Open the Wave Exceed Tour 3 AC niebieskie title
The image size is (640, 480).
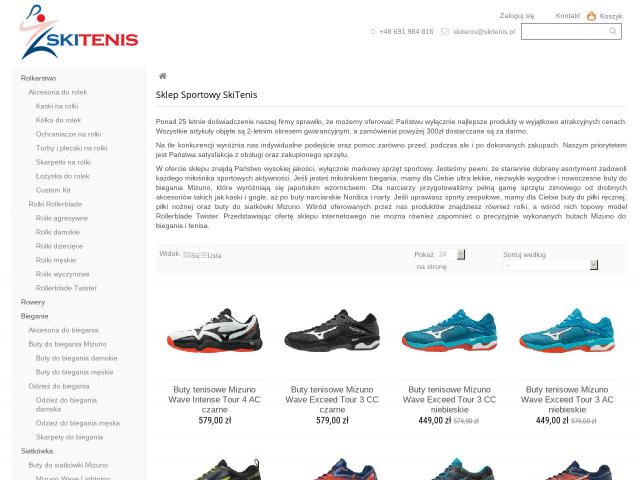tap(567, 399)
